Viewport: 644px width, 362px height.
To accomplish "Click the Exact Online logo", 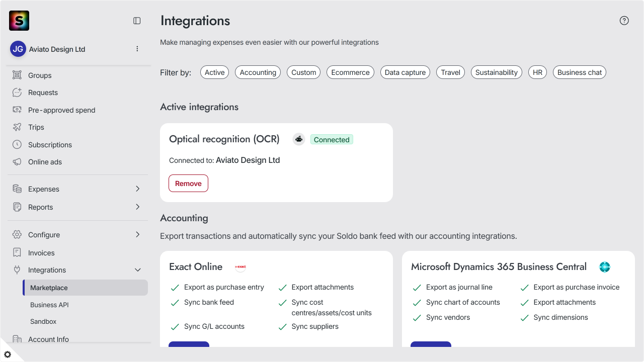I will coord(240,267).
